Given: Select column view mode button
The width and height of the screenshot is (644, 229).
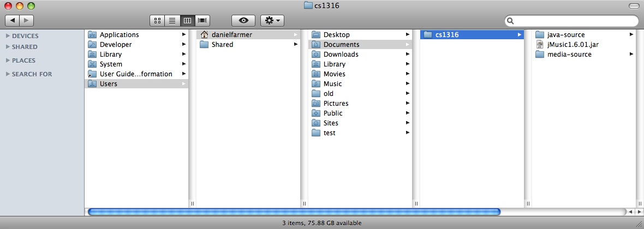Looking at the screenshot, I should coord(187,20).
